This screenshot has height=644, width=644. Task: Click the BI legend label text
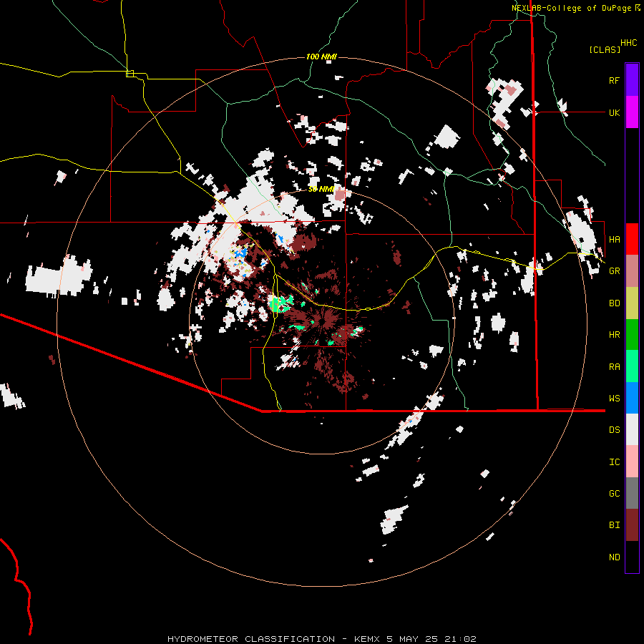coord(614,525)
